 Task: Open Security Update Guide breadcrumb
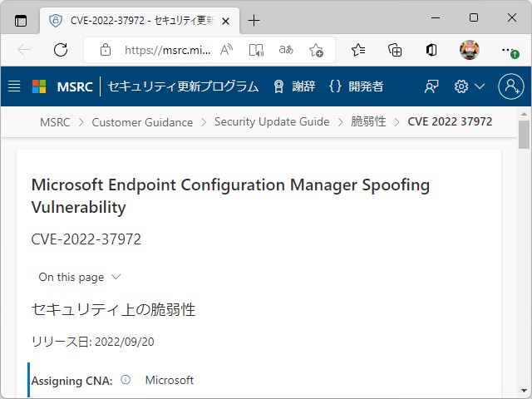(272, 121)
